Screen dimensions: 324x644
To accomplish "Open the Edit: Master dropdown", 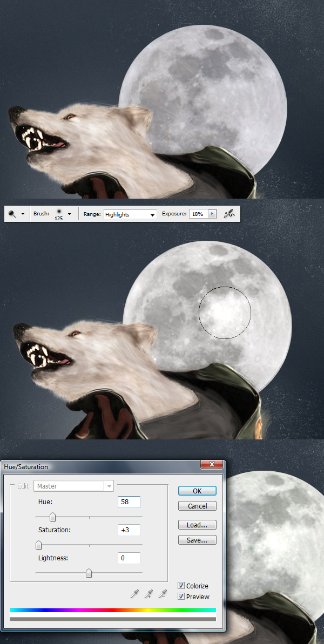I will point(73,486).
